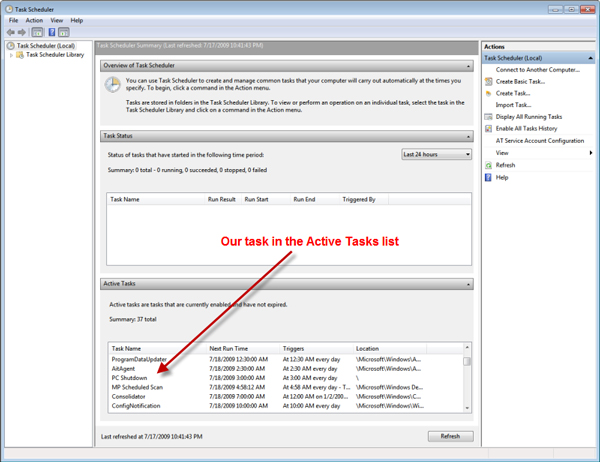The image size is (600, 462).
Task: Expand the Task Scheduler Library tree node
Action: tap(11, 55)
